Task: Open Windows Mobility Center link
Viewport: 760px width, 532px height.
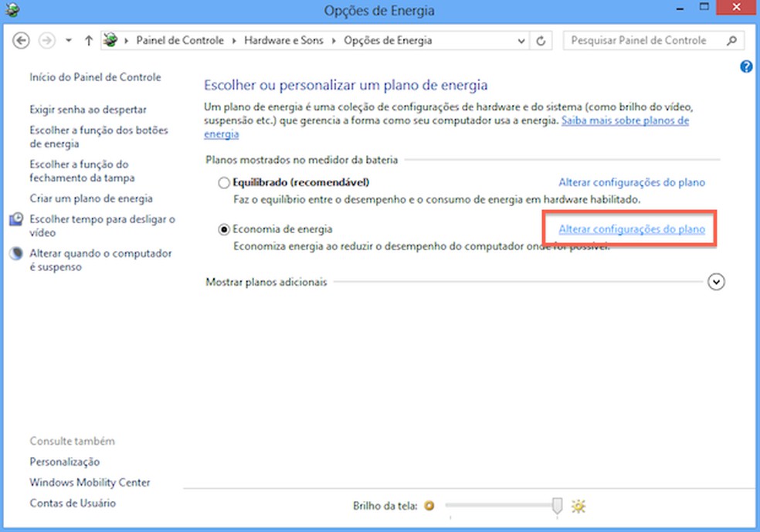Action: pos(90,483)
